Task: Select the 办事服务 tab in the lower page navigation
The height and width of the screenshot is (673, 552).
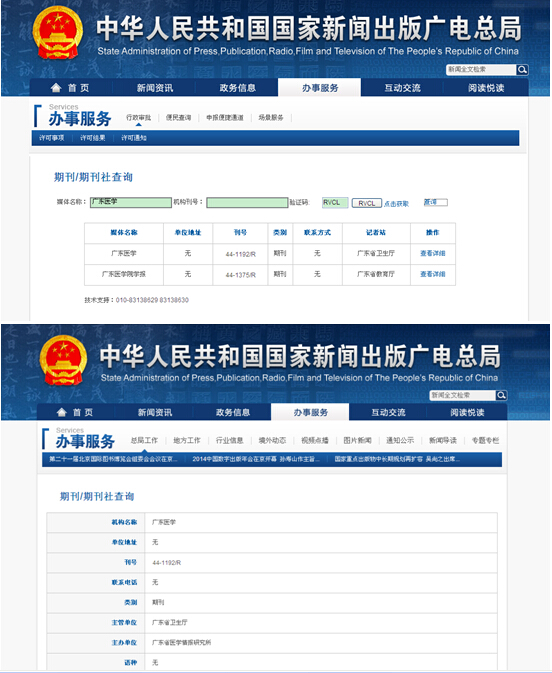Action: coord(310,412)
